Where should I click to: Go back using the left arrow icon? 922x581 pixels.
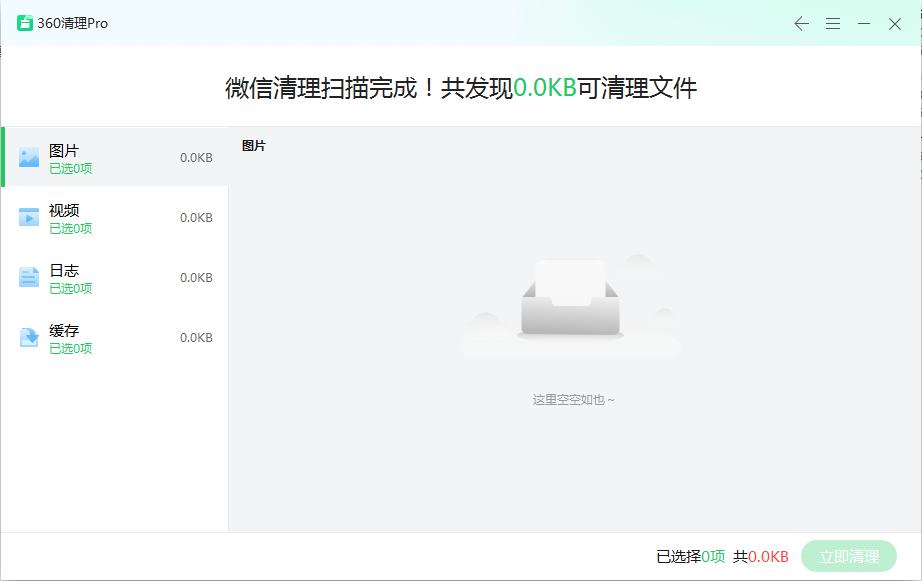(801, 24)
